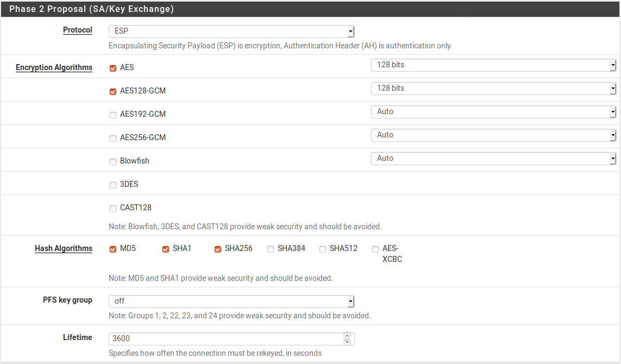Screen dimensions: 621x364
Task: Uncheck the MD5 hash algorithm
Action: coord(112,249)
